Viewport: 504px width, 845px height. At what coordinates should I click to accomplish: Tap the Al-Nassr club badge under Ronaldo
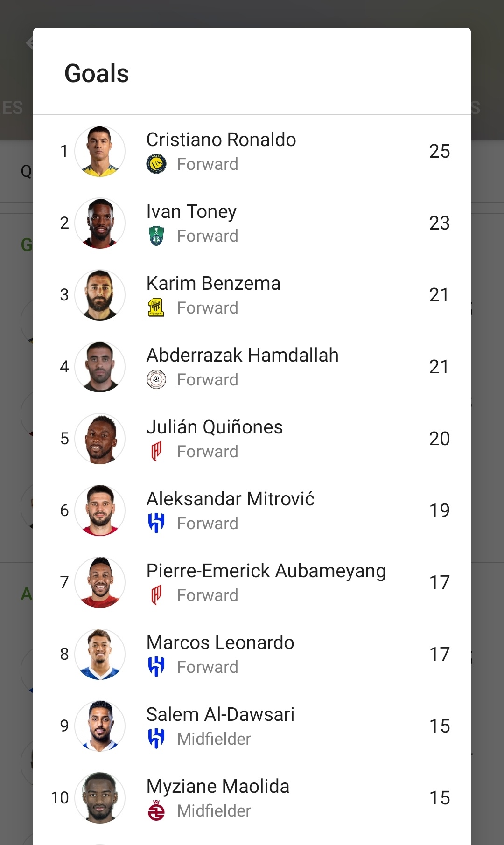click(x=156, y=164)
